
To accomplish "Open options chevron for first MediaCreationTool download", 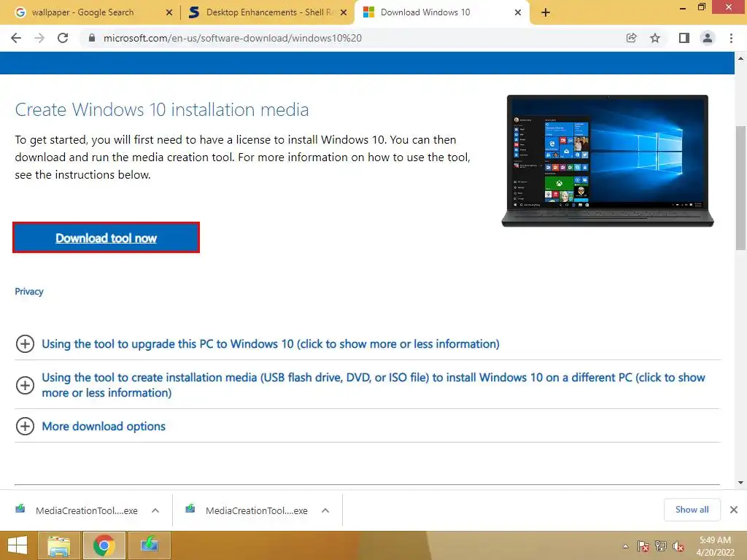I will 155,510.
